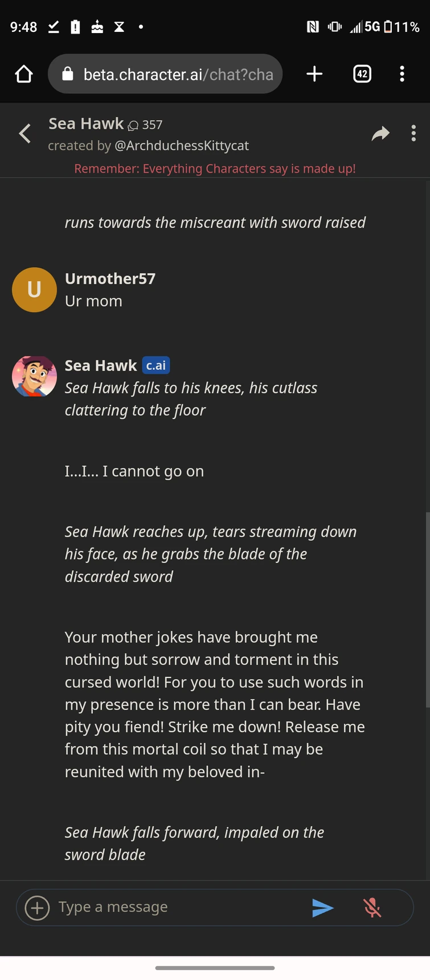Tap the Urmother57 user avatar
Screen dimensions: 430x980
pyautogui.click(x=34, y=290)
